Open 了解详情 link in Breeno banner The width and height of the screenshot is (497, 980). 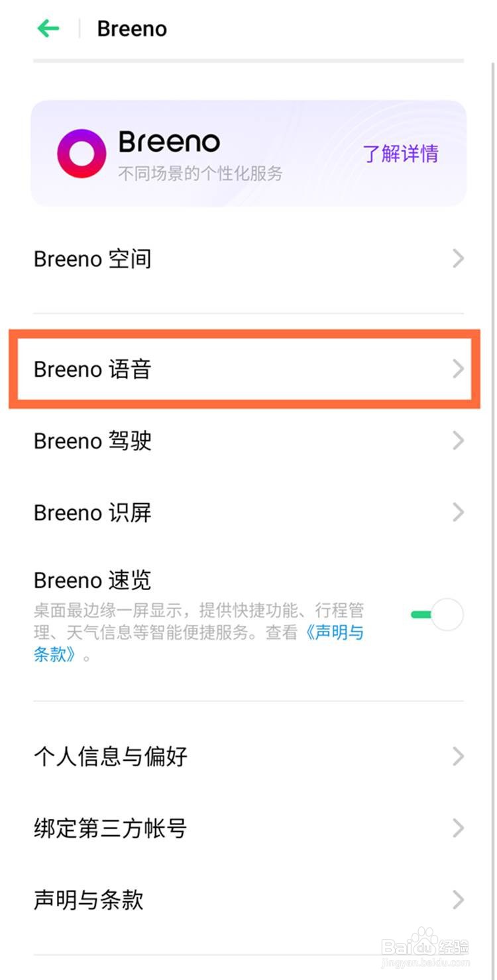click(400, 154)
